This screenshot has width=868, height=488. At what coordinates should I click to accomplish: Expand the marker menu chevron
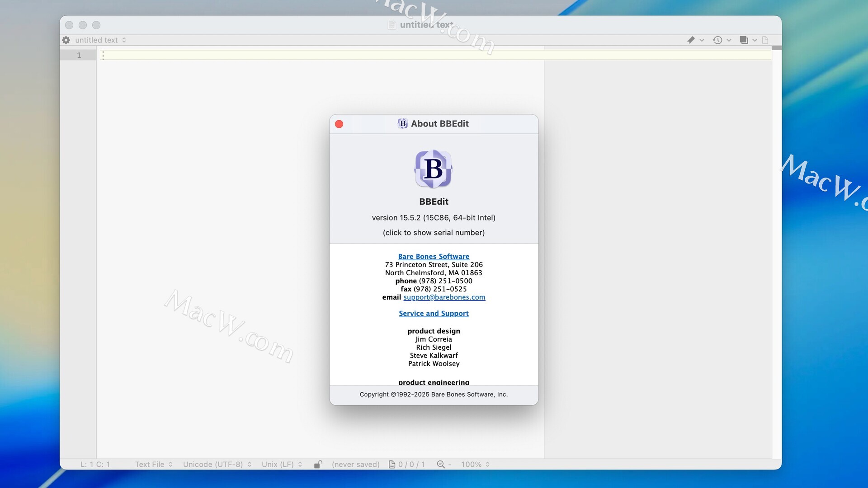(x=702, y=40)
